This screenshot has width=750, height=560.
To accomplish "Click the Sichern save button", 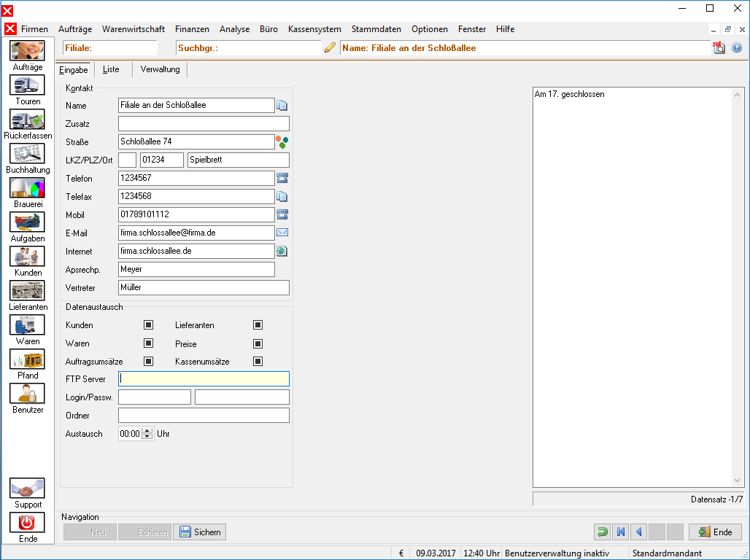I will point(200,532).
